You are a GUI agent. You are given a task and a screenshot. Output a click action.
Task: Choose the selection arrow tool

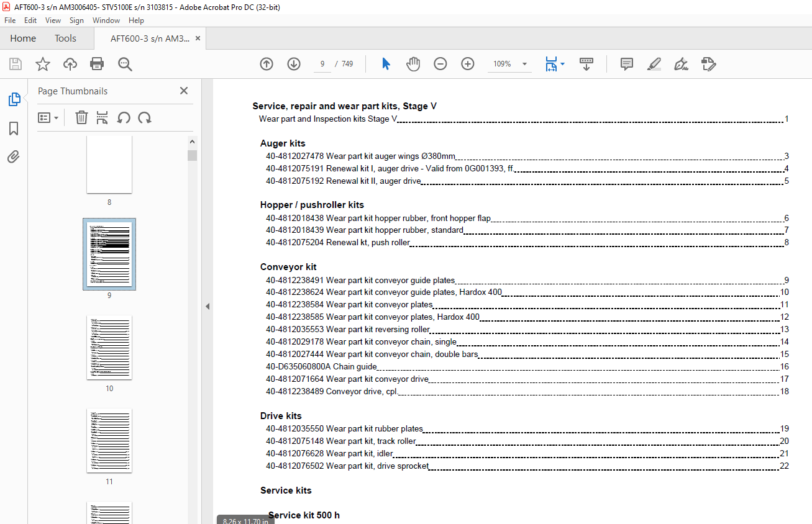tap(386, 64)
